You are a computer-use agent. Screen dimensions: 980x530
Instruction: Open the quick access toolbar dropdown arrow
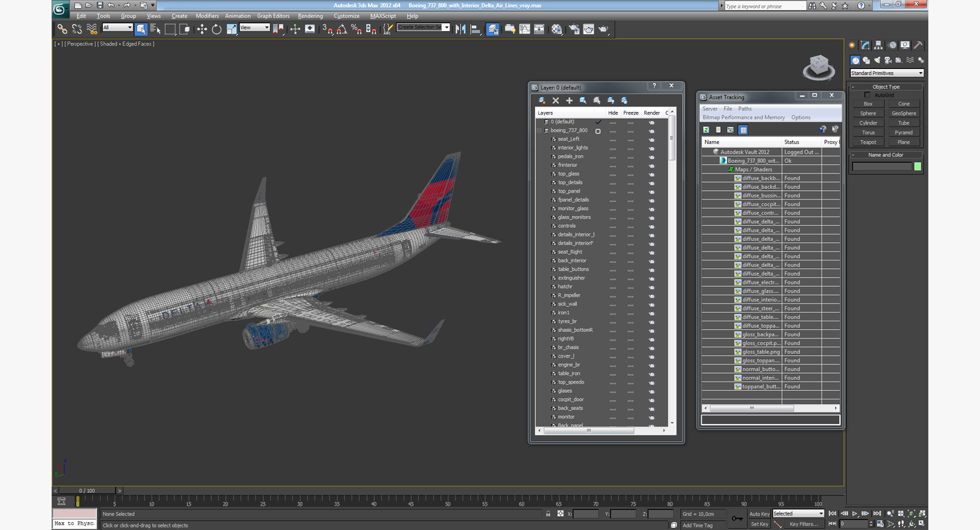coord(153,5)
